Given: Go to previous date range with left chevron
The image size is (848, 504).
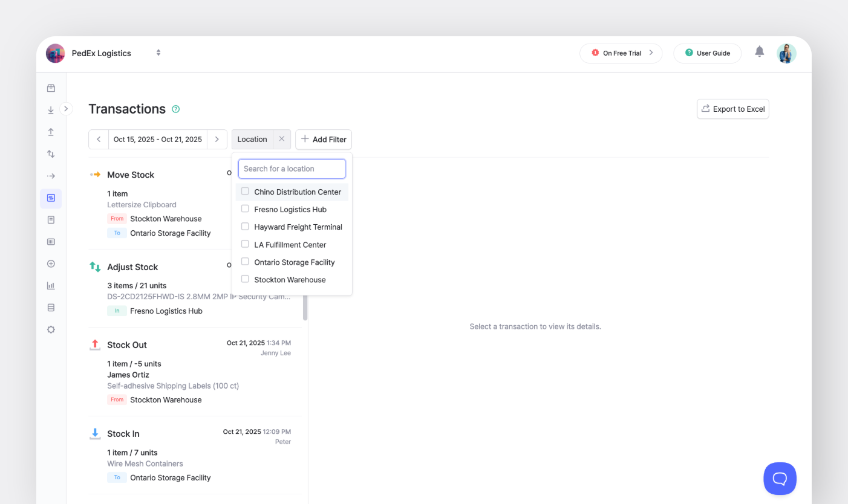Looking at the screenshot, I should pos(99,139).
